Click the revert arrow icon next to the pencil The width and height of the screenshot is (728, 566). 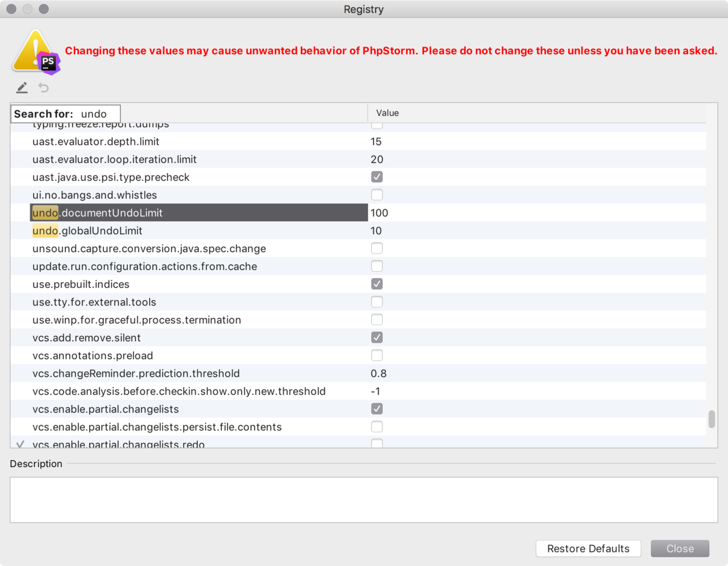tap(42, 87)
